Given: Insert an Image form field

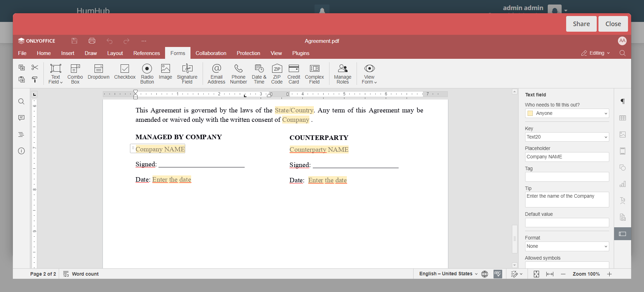Looking at the screenshot, I should pos(165,72).
